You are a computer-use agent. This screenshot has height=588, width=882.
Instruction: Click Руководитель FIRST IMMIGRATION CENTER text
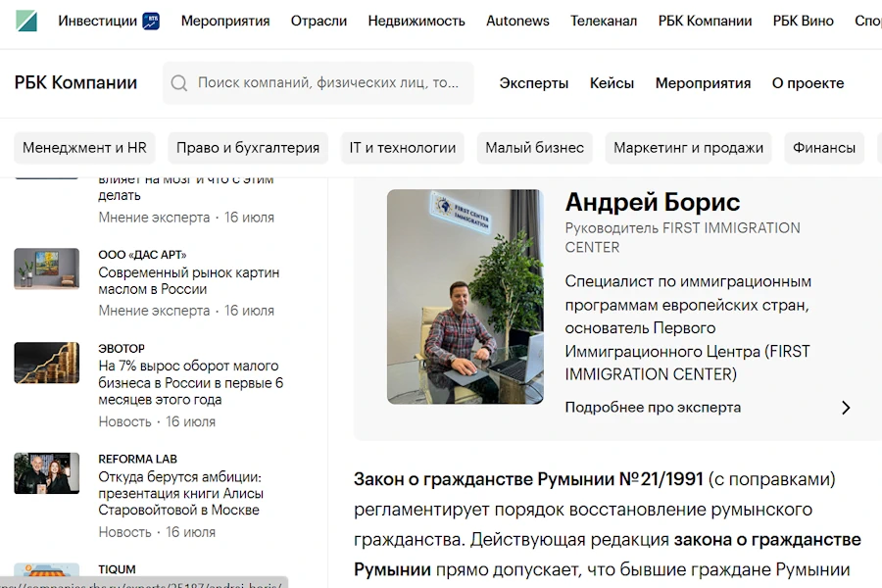point(682,237)
